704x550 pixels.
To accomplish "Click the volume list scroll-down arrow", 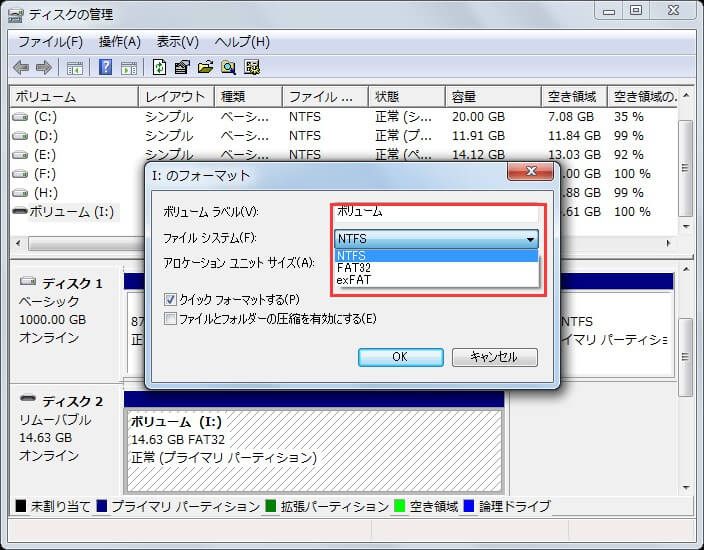I will click(x=686, y=226).
